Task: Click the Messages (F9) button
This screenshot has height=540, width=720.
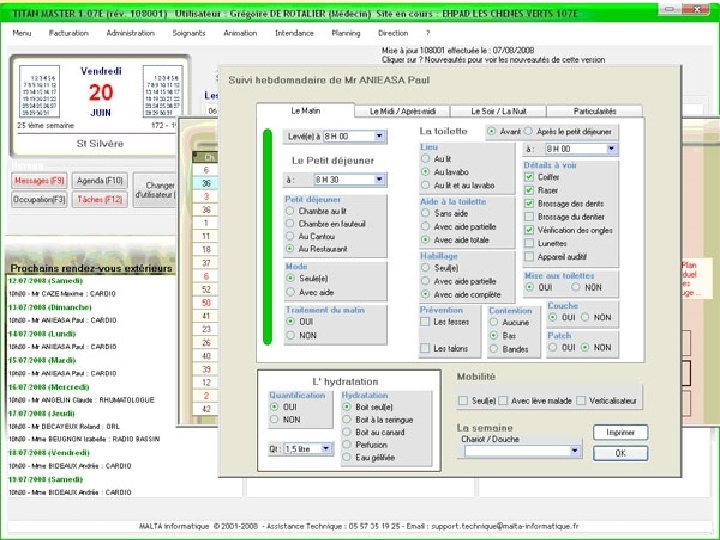Action: click(39, 180)
